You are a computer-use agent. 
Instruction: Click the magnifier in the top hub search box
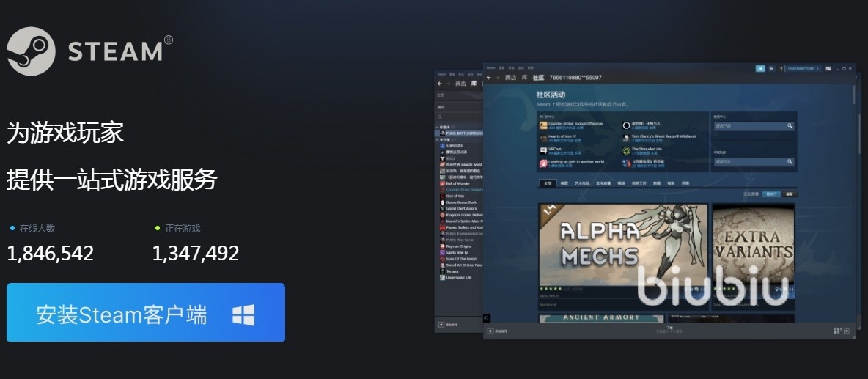[790, 126]
